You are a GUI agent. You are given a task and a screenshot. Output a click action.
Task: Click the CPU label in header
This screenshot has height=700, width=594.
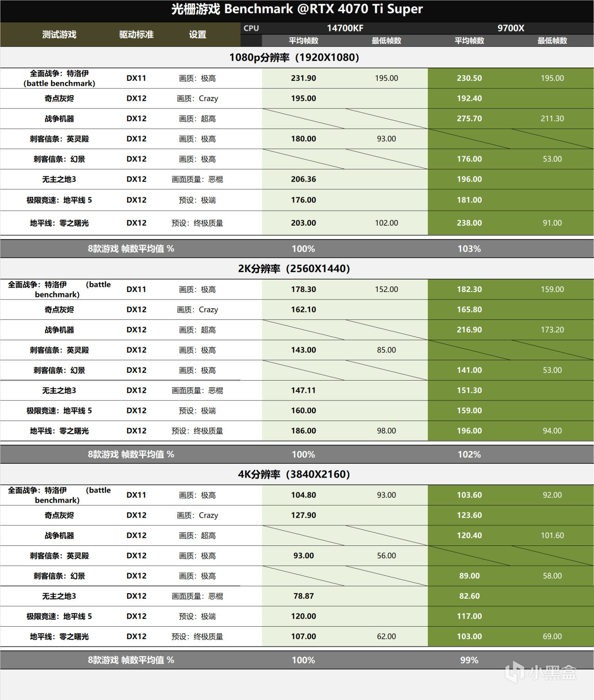tap(251, 28)
